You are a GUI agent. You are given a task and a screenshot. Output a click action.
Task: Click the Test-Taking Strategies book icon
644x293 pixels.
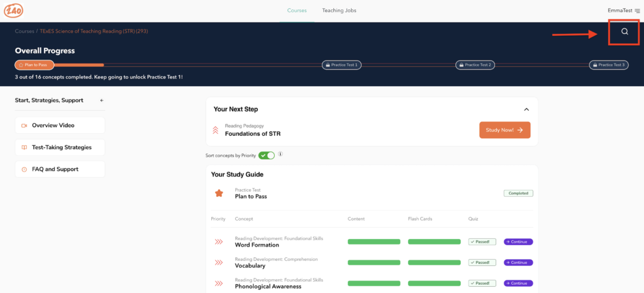24,147
